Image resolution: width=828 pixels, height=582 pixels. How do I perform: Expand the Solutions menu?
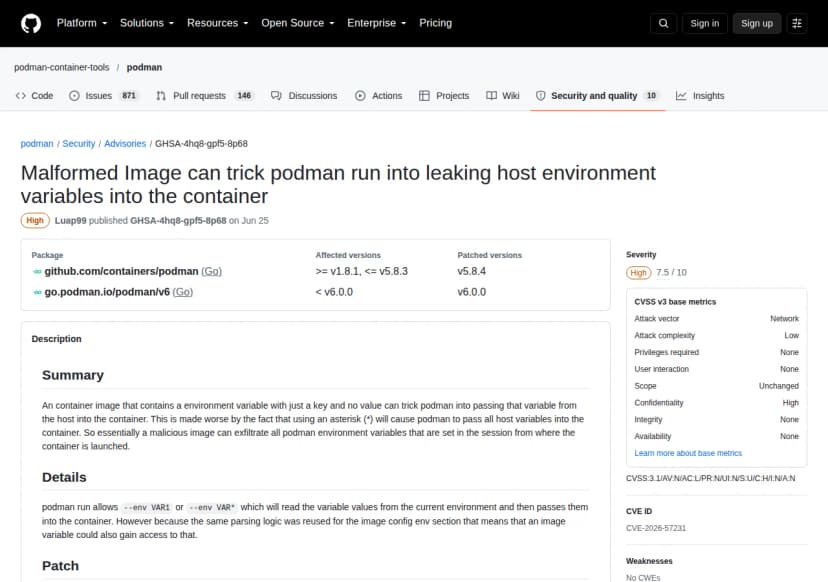[147, 23]
